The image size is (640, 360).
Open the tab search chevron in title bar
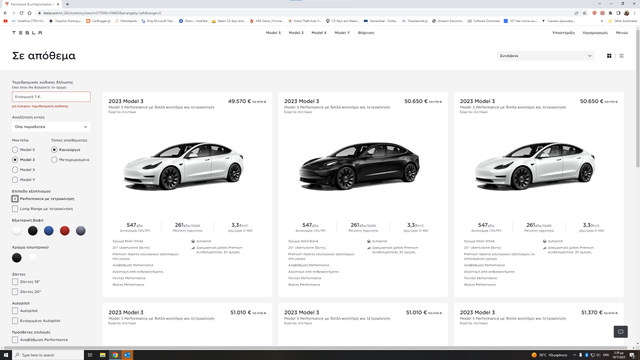click(x=600, y=4)
